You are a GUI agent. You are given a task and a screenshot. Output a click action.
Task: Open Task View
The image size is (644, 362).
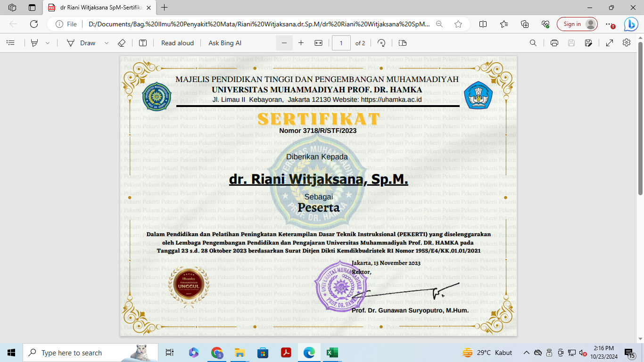(170, 353)
